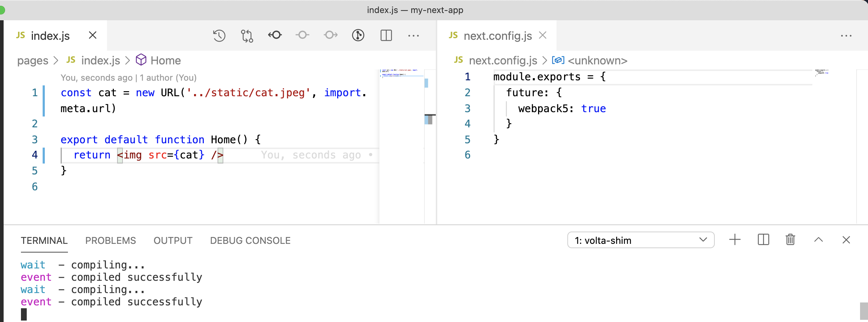This screenshot has height=322, width=868.
Task: Split the terminal panel
Action: pos(763,240)
